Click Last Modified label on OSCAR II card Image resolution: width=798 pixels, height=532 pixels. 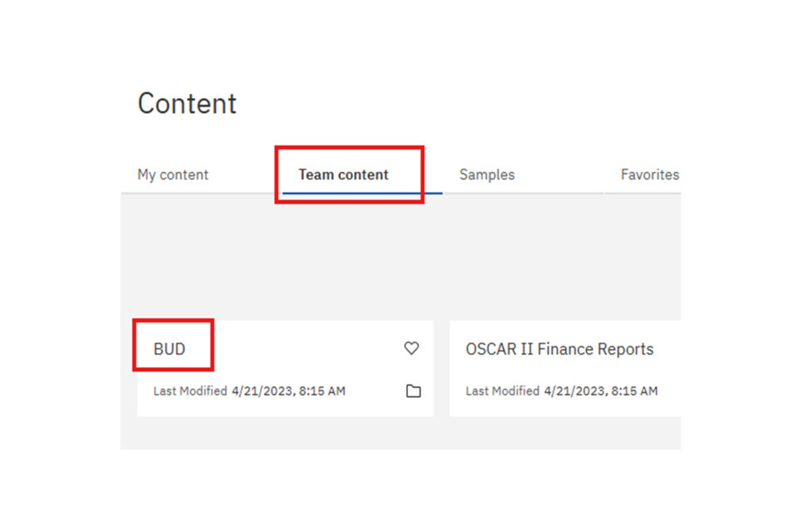point(502,391)
